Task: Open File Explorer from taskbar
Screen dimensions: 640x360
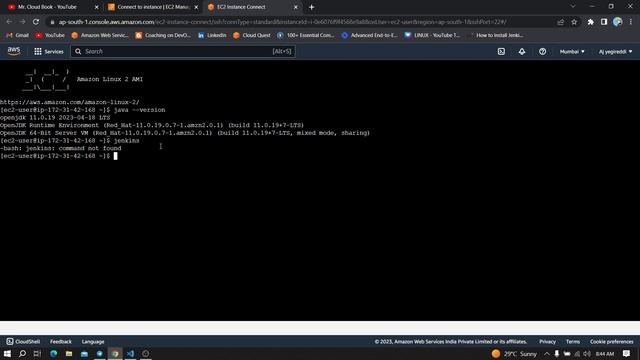Action: coord(69,353)
